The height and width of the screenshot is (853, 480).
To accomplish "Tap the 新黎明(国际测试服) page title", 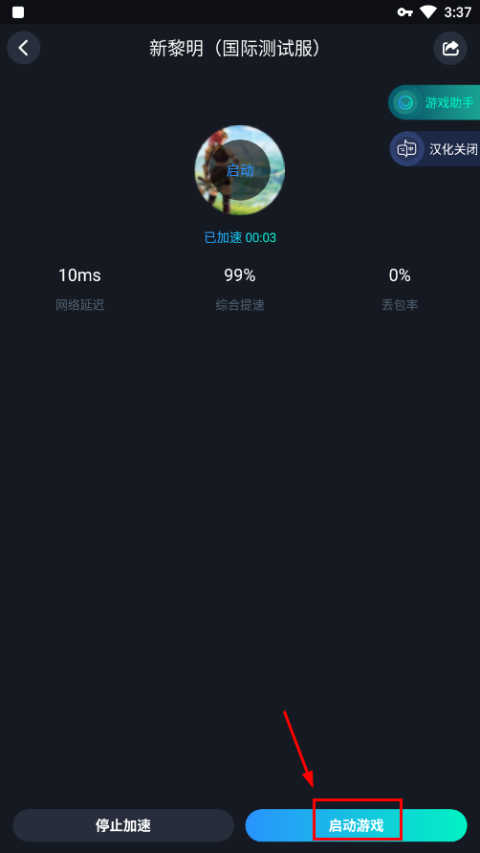I will coord(236,48).
